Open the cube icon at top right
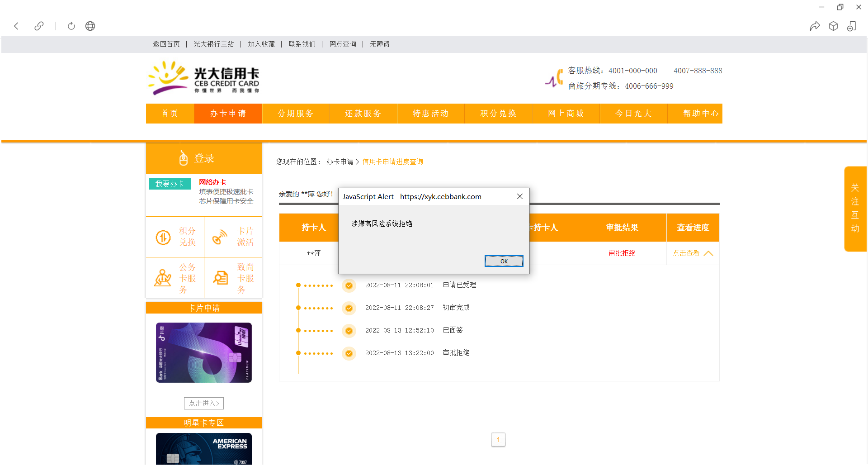The image size is (868, 466). click(x=833, y=26)
